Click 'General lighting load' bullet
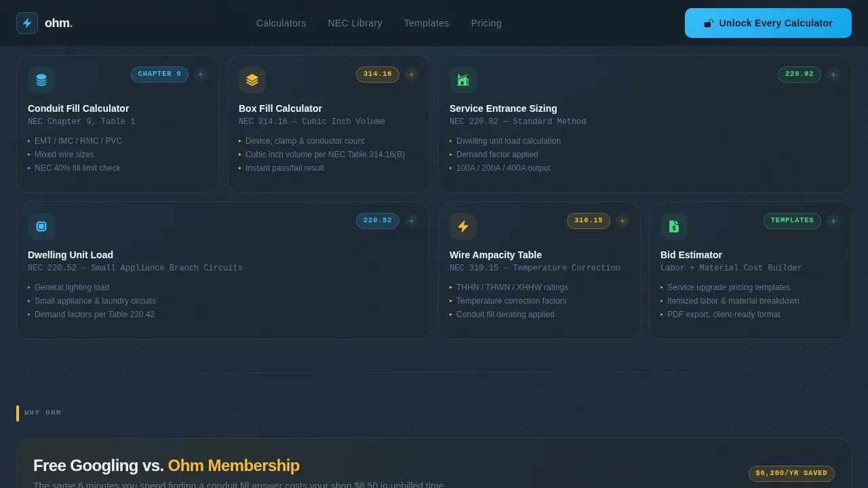This screenshot has width=868, height=488. pyautogui.click(x=72, y=287)
